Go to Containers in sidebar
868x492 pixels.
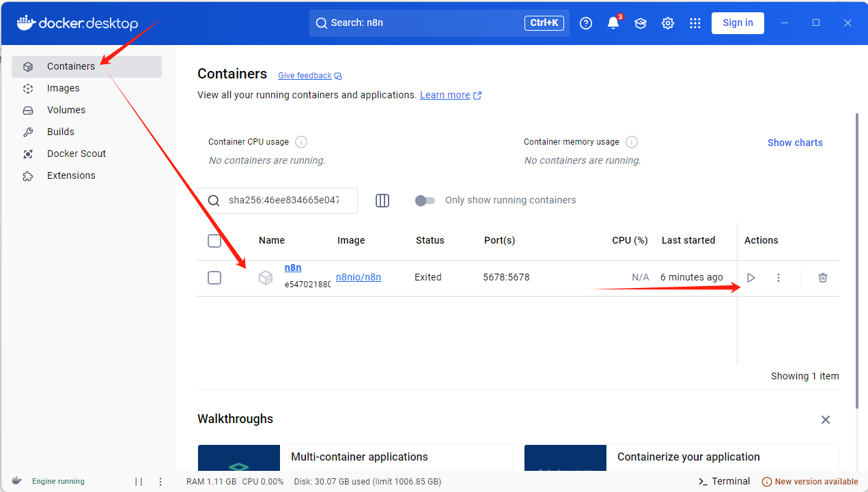pyautogui.click(x=87, y=66)
